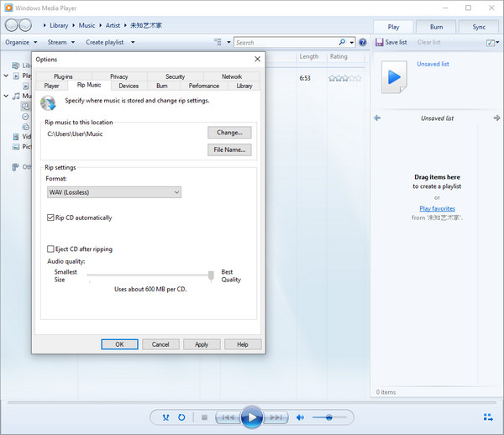Toggle the repeat playback icon
The height and width of the screenshot is (435, 504).
pos(181,417)
